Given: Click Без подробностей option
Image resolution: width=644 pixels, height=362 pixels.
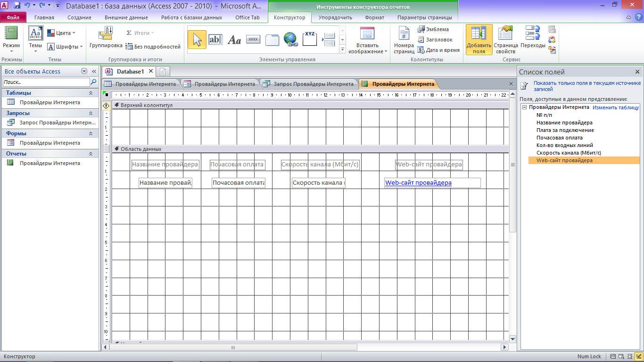Looking at the screenshot, I should [153, 47].
